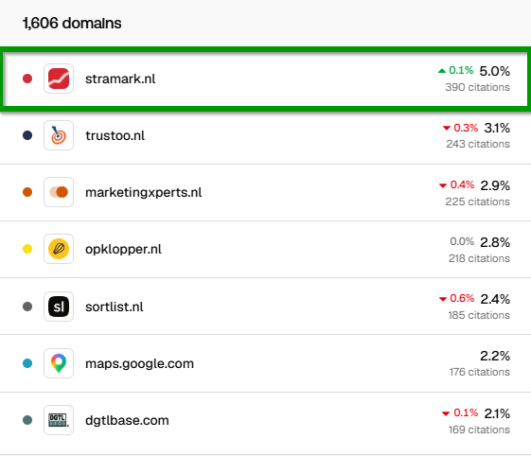Open the dgtlbase.com DGTL logo icon
The image size is (531, 456).
click(x=59, y=420)
